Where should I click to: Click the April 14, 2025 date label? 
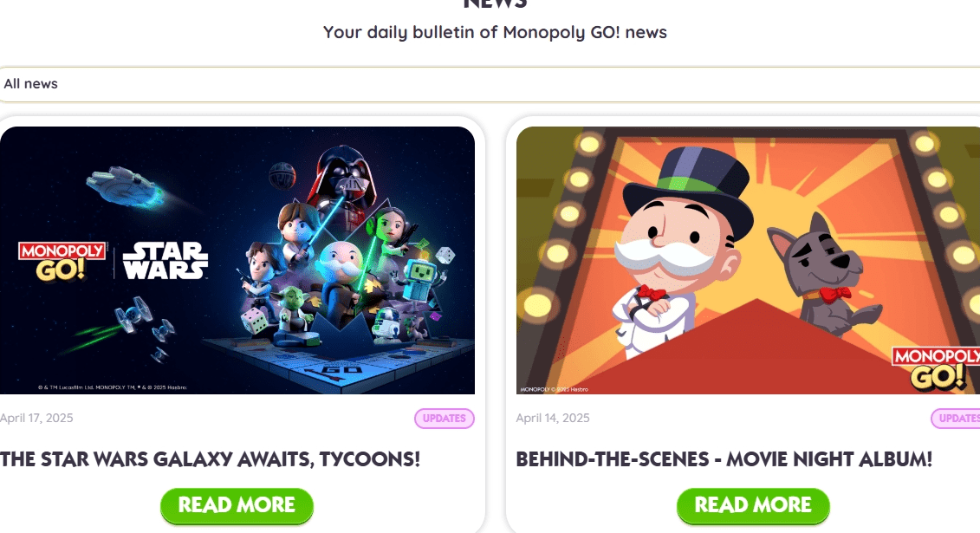coord(553,418)
